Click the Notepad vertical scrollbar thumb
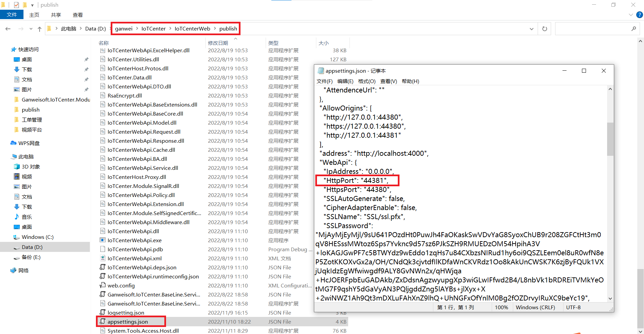 pos(610,139)
